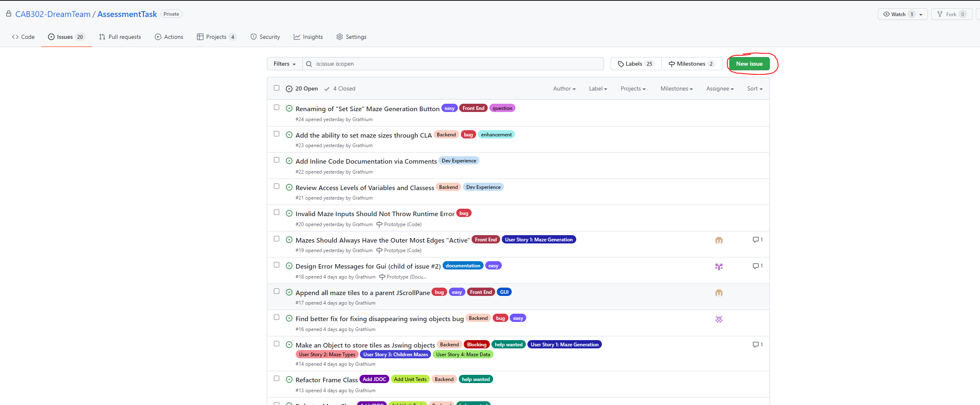This screenshot has height=405, width=980.
Task: Open the Security shield icon tab
Action: [254, 37]
